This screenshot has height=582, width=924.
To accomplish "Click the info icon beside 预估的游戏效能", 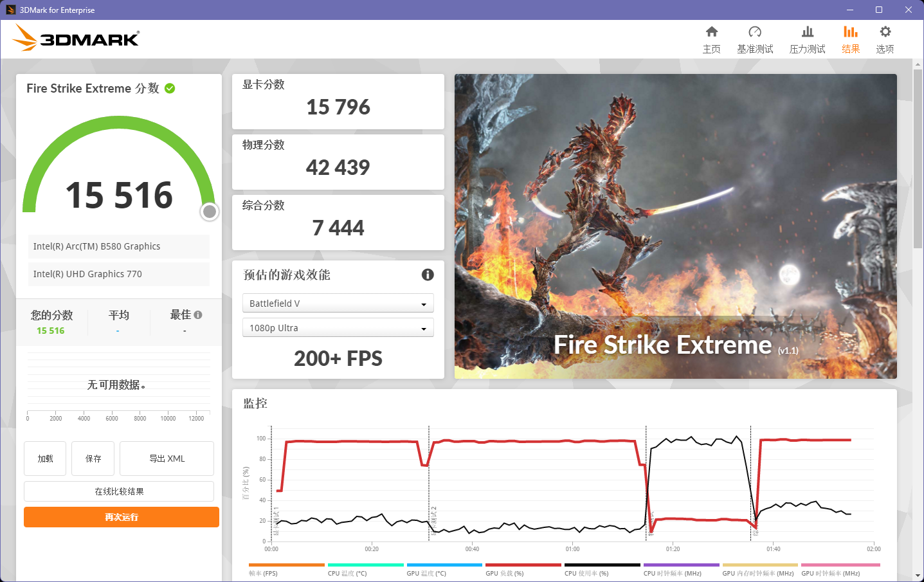I will [428, 275].
